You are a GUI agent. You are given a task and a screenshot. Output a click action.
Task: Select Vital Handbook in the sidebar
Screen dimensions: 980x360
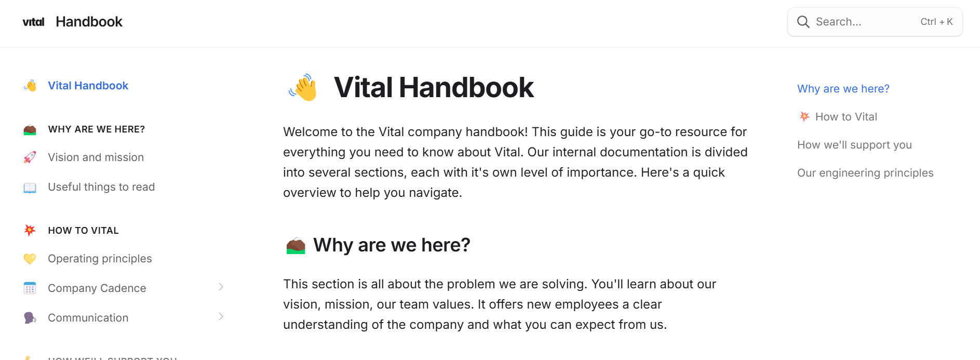pos(88,86)
